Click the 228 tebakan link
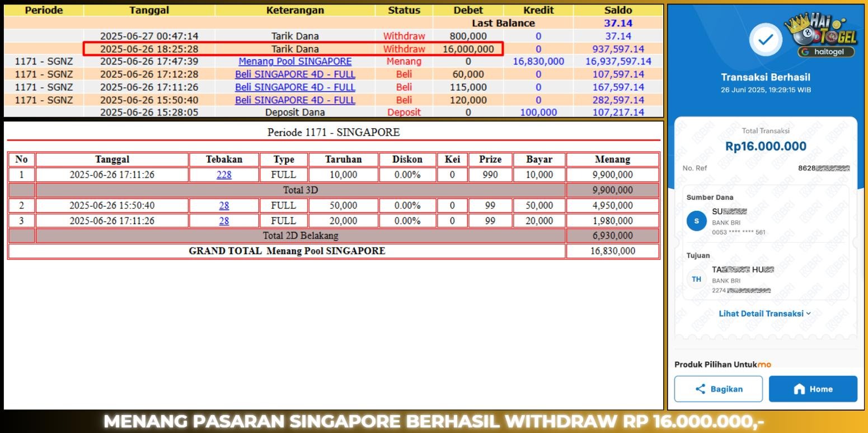The image size is (868, 433). tap(224, 175)
